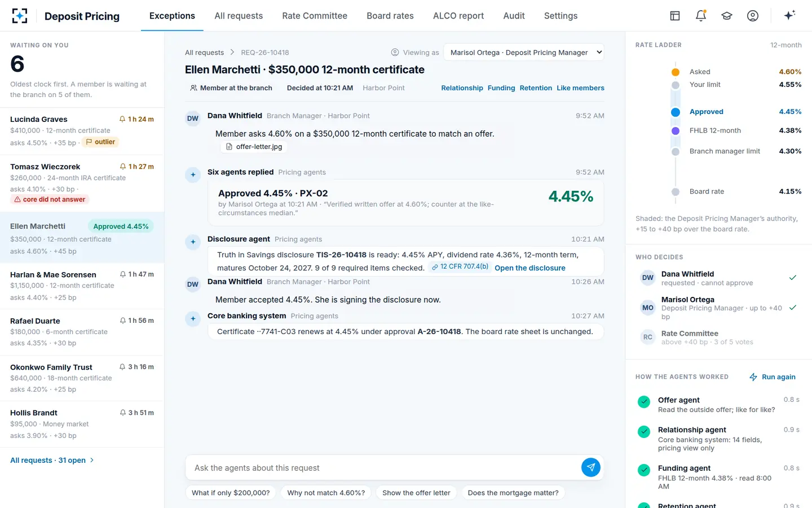Image resolution: width=812 pixels, height=508 pixels.
Task: Open the sparkle AI assistant icon
Action: point(789,15)
